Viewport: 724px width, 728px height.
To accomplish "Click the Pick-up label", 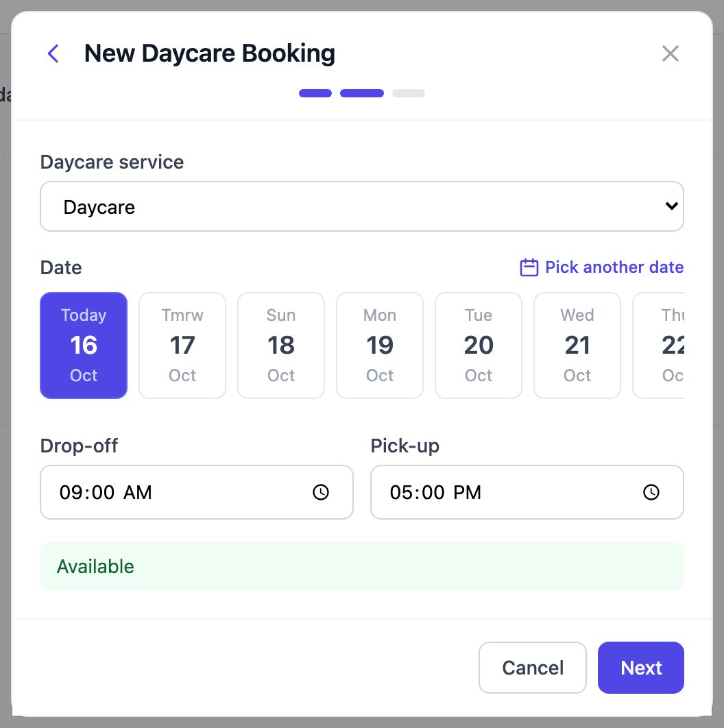I will pyautogui.click(x=405, y=446).
